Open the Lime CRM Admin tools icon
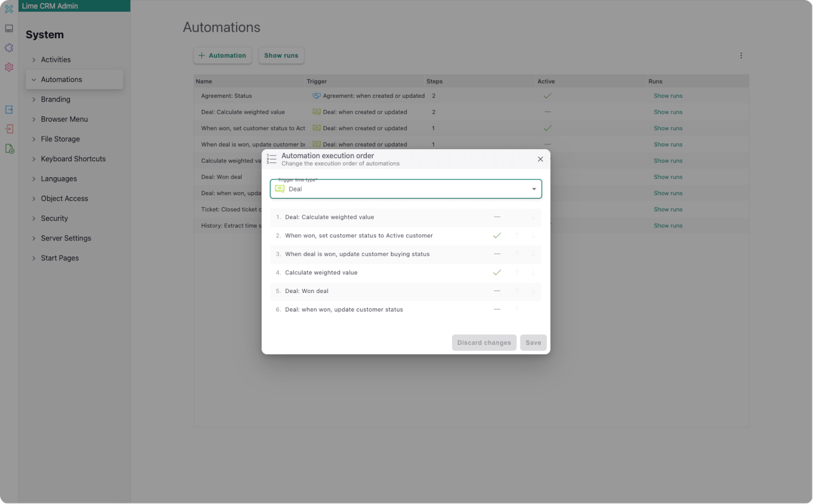 click(8, 8)
